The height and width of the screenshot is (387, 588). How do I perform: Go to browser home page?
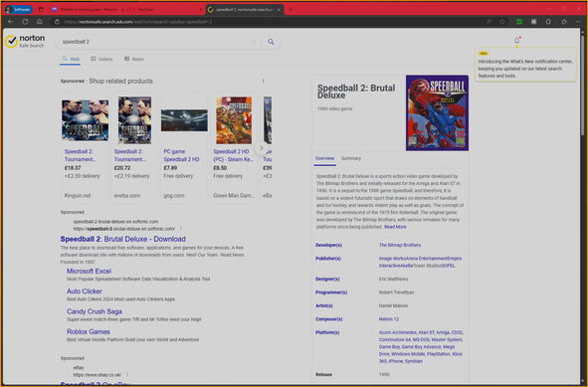click(x=40, y=22)
